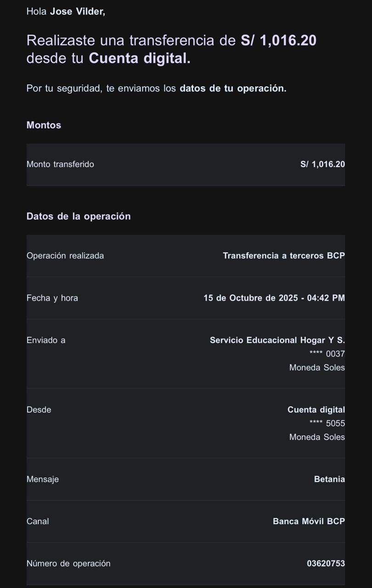372x588 pixels.
Task: Select the date '15 de Octubre de 2025' value
Action: tap(251, 298)
